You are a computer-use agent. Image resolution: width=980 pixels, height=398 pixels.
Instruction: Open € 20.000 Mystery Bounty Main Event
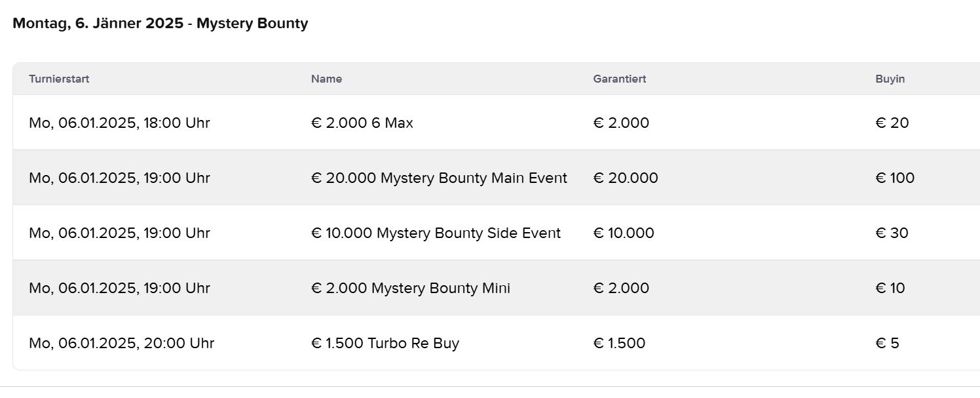(x=439, y=178)
